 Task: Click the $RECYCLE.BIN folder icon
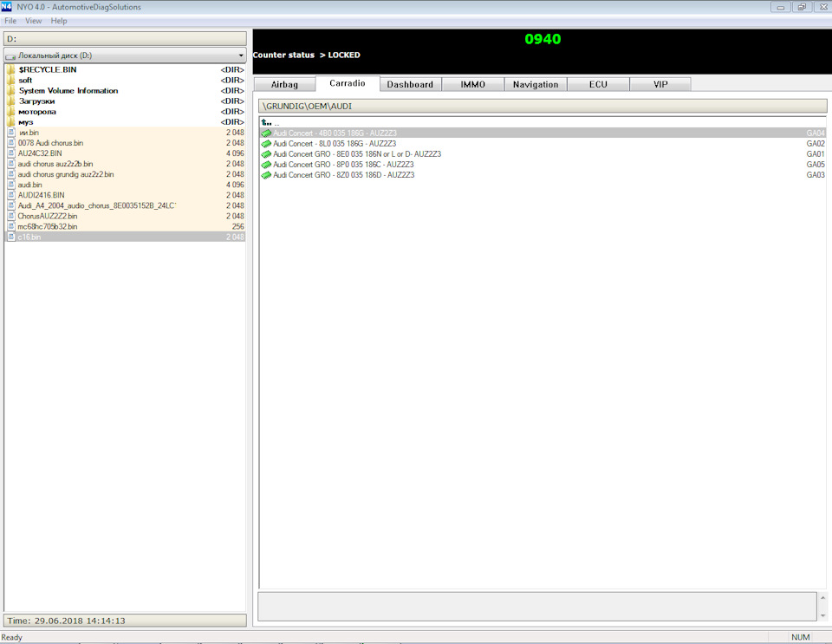coord(11,69)
